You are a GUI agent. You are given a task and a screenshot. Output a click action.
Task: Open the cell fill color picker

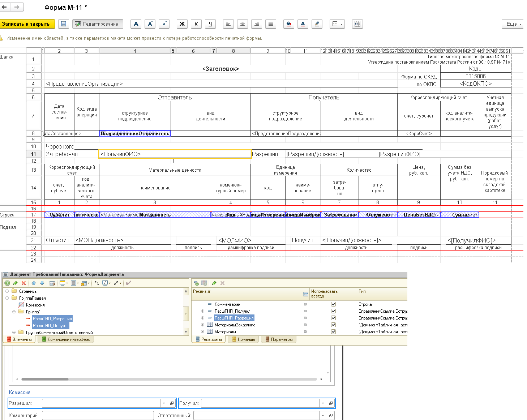pos(288,24)
